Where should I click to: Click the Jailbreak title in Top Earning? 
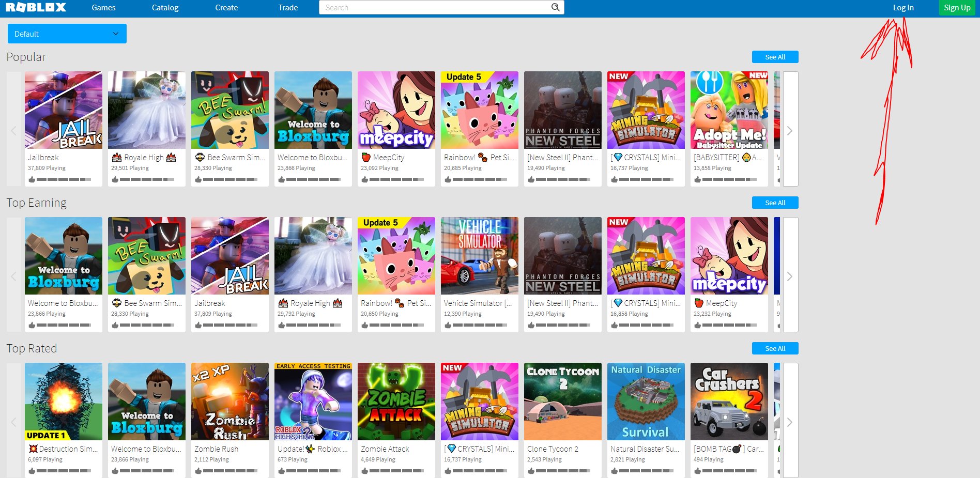click(x=210, y=303)
